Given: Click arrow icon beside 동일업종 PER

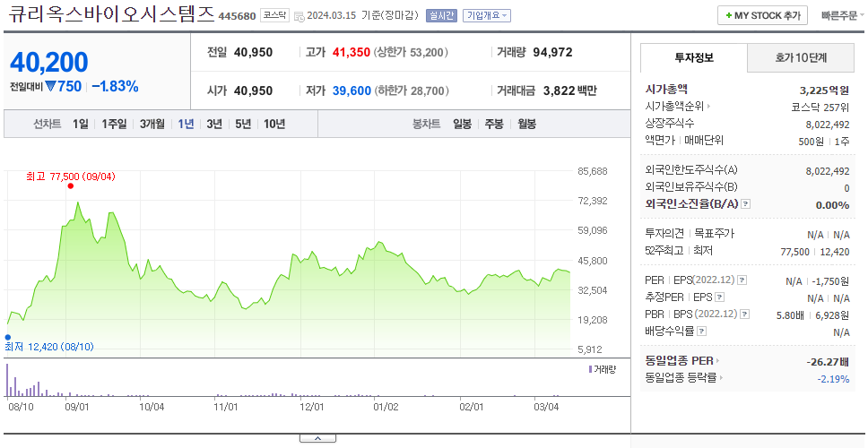Looking at the screenshot, I should click(717, 361).
